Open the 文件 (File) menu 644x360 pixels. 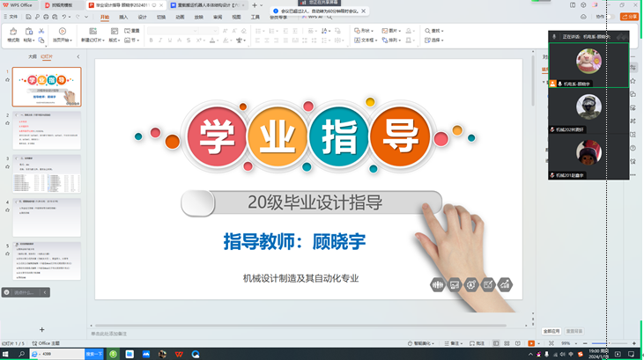(x=11, y=17)
